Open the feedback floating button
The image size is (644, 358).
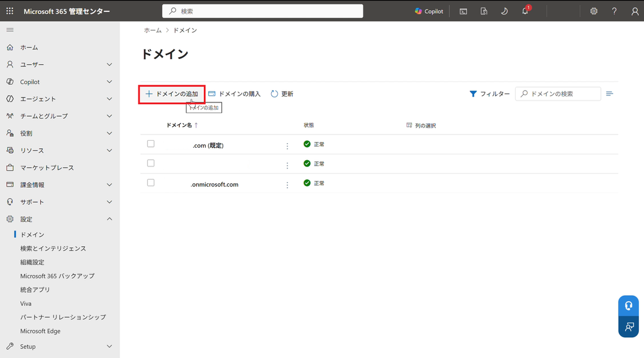point(628,327)
